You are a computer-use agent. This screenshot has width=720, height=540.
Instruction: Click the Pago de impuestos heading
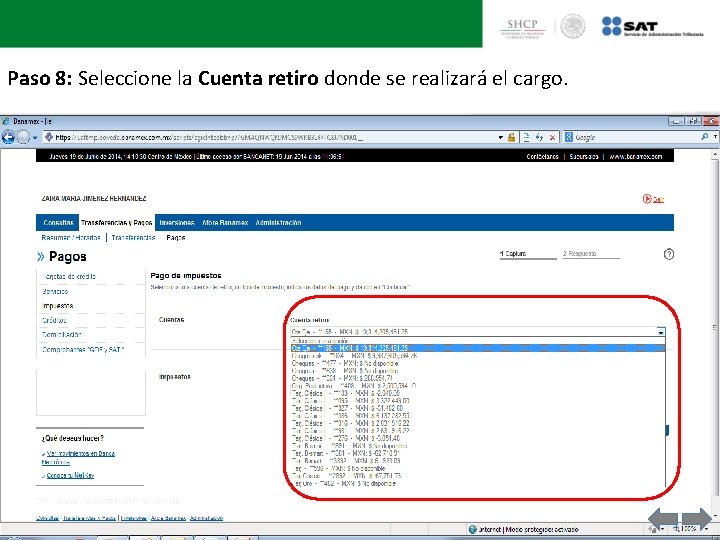coord(186,276)
